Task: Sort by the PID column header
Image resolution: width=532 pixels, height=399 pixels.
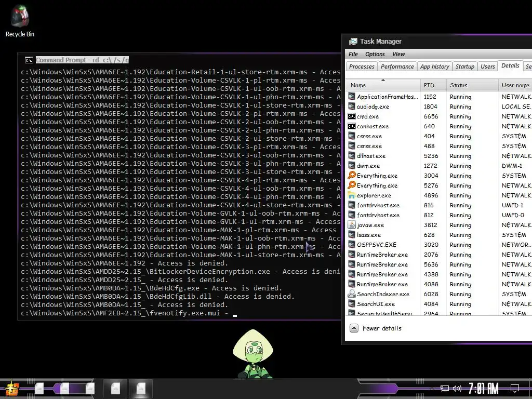Action: [433, 85]
